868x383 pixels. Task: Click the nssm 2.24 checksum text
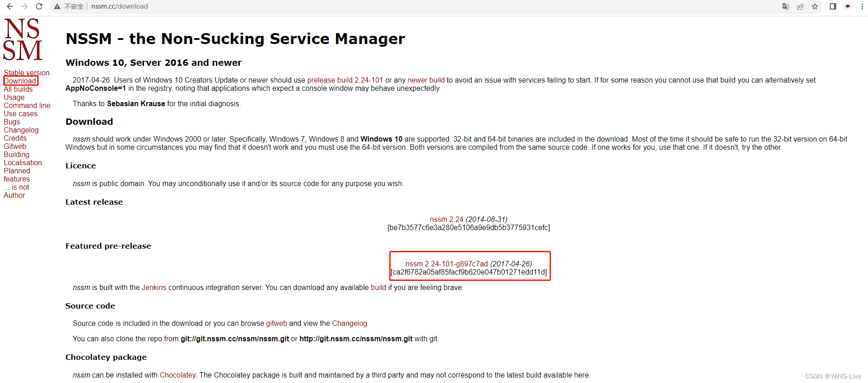pos(469,227)
